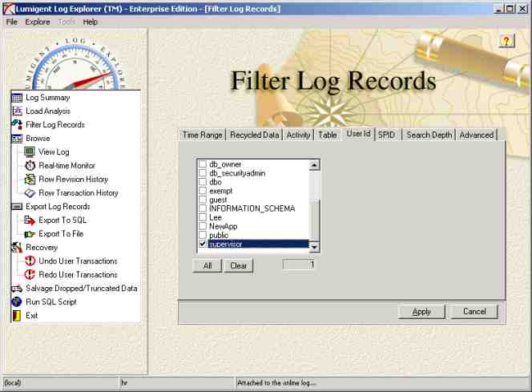Click the Recovery icon in sidebar
The image size is (532, 392).
pos(17,248)
